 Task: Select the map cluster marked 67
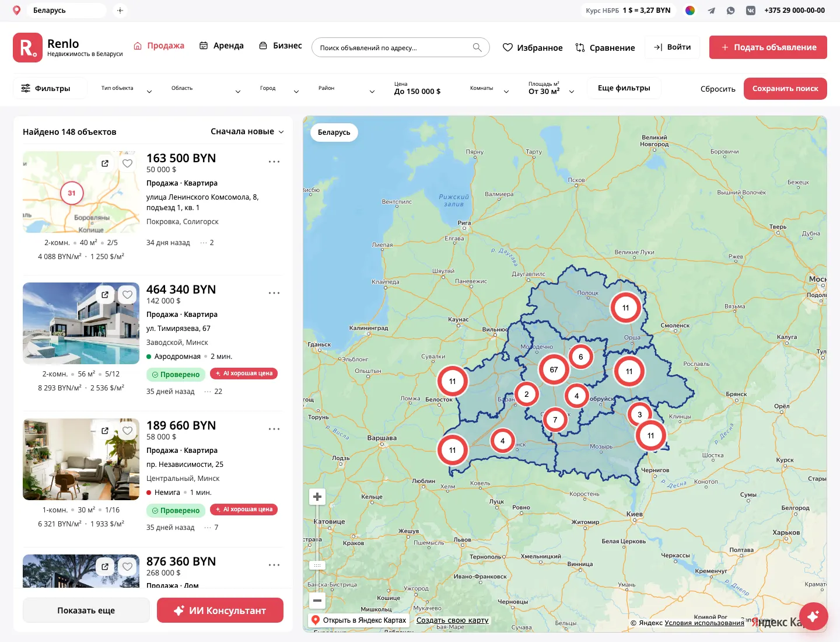[554, 369]
